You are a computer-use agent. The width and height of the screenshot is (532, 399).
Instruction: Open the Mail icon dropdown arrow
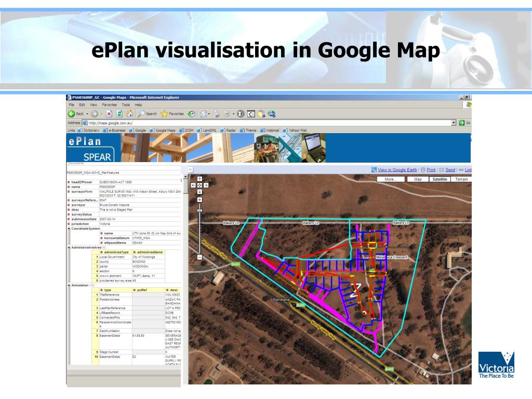coord(209,114)
